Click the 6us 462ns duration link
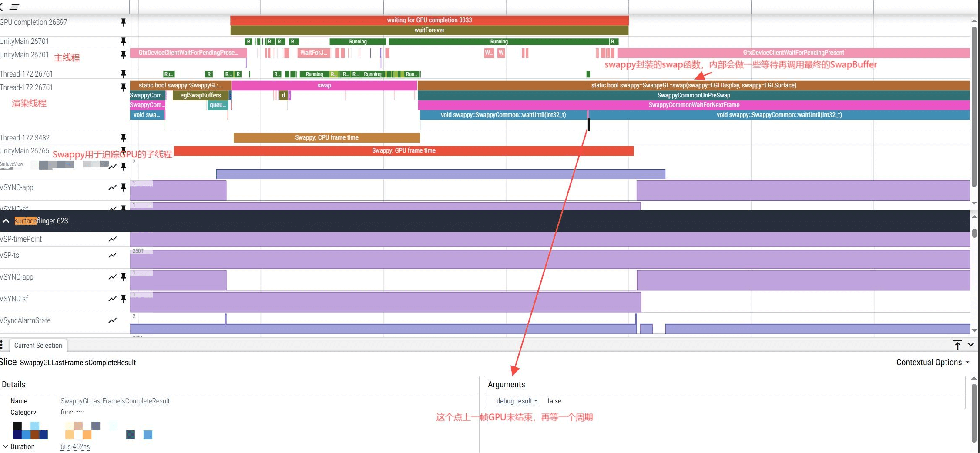 (x=75, y=446)
